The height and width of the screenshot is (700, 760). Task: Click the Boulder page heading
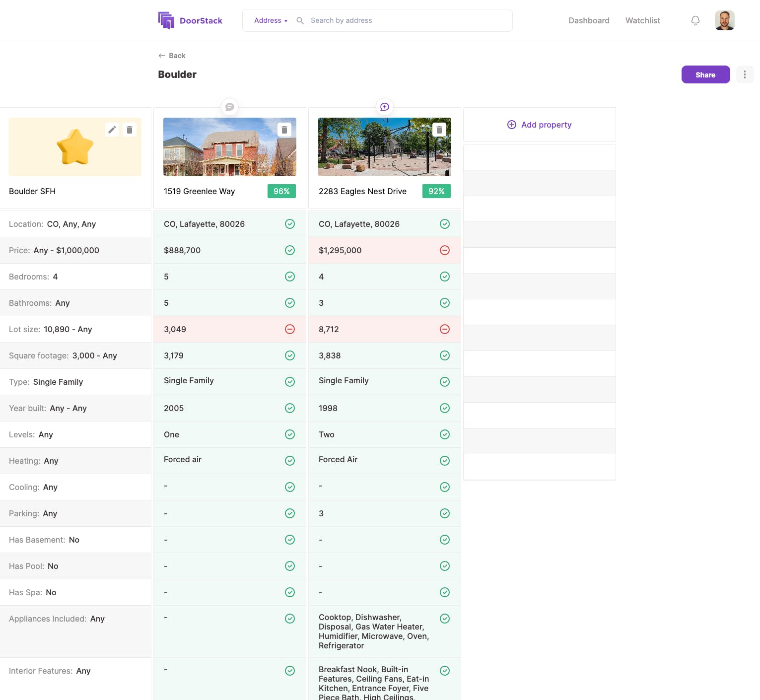coord(177,74)
